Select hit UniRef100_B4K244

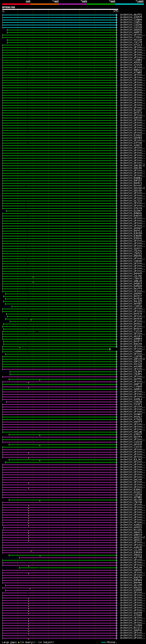pyautogui.click(x=131, y=344)
